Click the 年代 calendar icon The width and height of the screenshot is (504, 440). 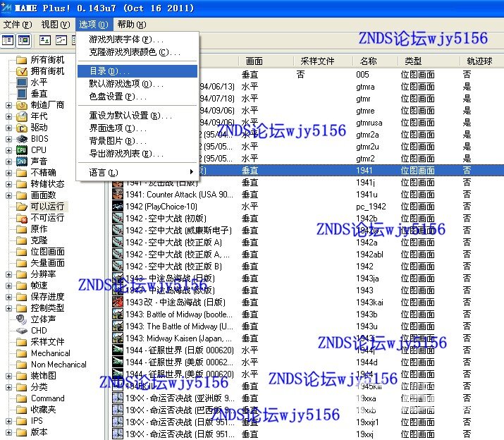click(x=22, y=116)
